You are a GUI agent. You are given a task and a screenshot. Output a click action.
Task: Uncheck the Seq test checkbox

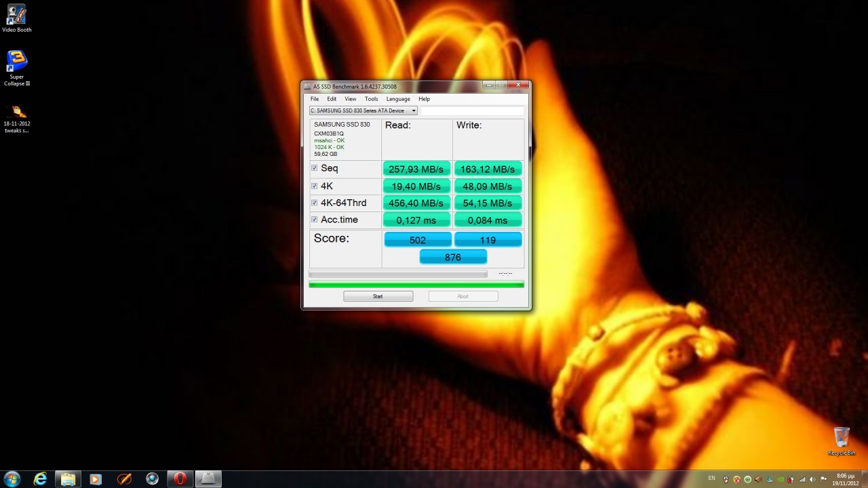click(314, 168)
